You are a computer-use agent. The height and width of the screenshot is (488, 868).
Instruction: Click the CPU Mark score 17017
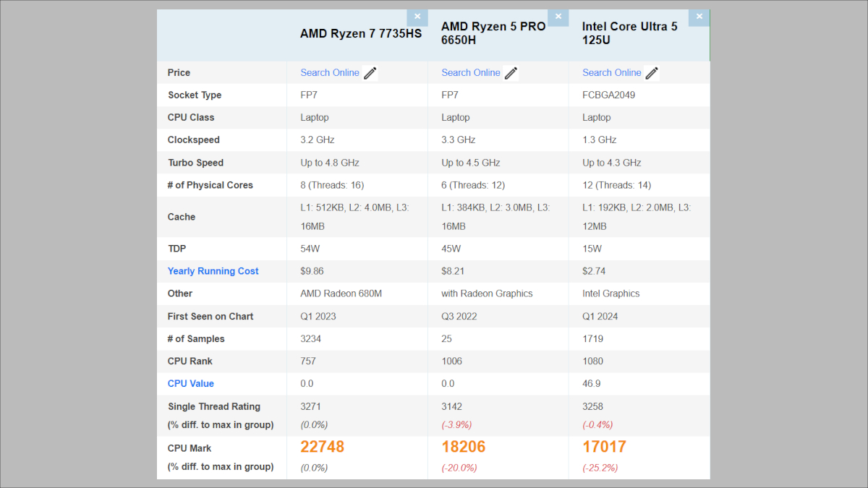click(x=604, y=447)
